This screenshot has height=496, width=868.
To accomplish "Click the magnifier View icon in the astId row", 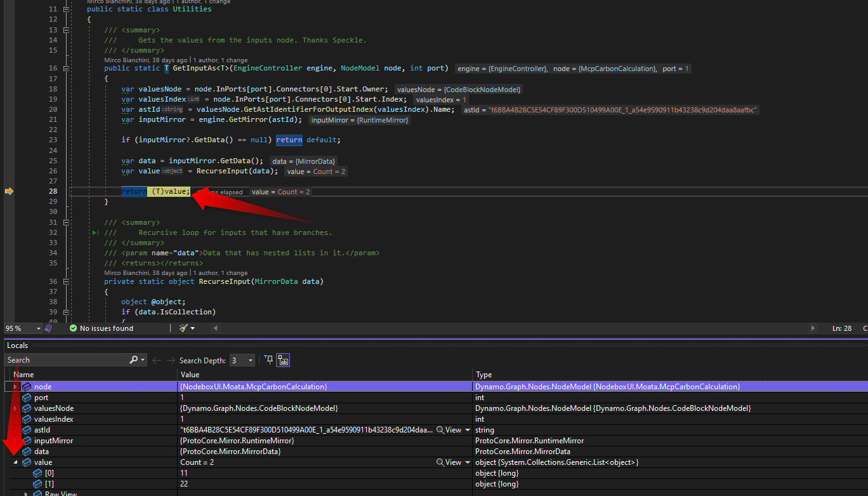I will pos(440,430).
